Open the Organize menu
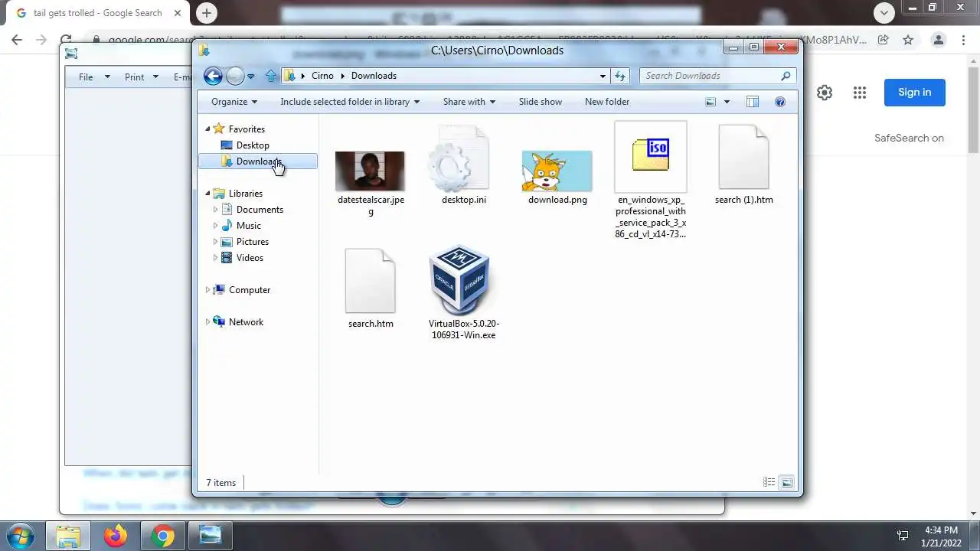This screenshot has width=980, height=551. 234,102
